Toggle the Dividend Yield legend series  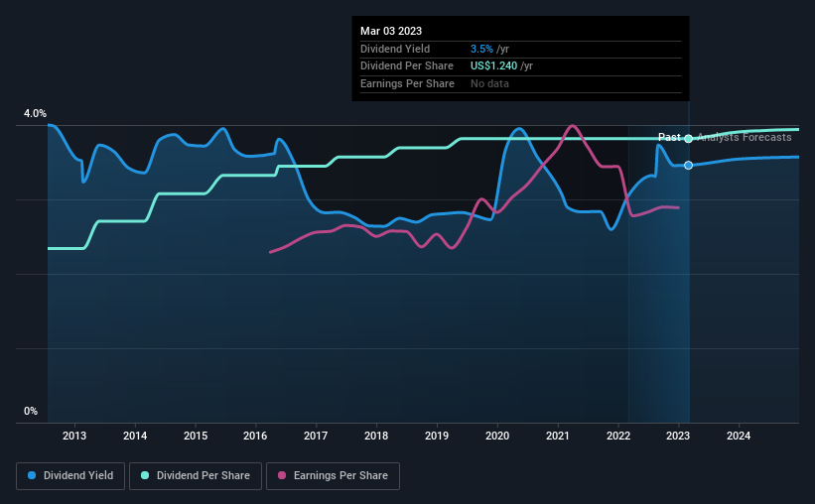pyautogui.click(x=70, y=476)
